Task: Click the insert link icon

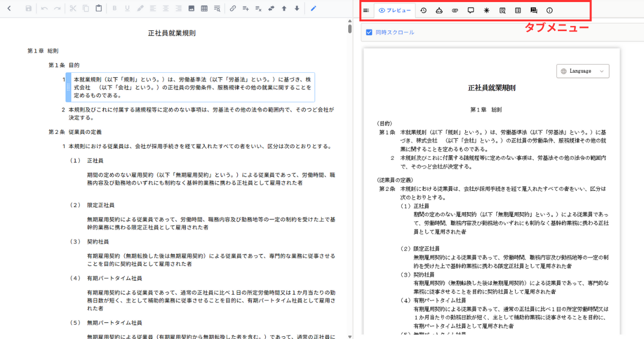Action: point(233,9)
